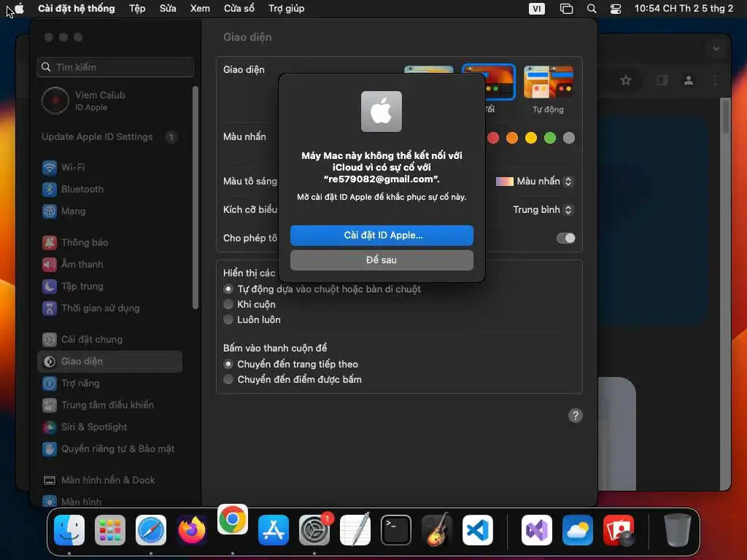The width and height of the screenshot is (747, 560).
Task: Switch the VI input source indicator
Action: (x=536, y=9)
